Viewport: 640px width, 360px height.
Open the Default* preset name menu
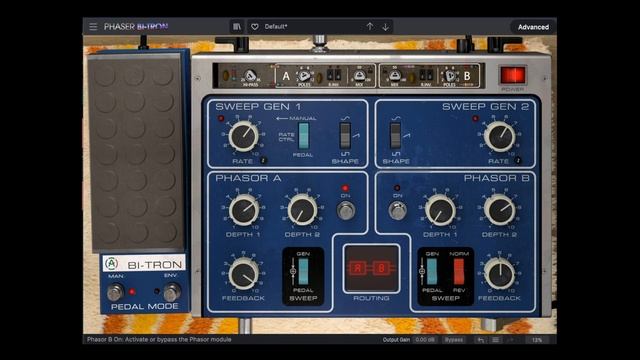pyautogui.click(x=276, y=27)
